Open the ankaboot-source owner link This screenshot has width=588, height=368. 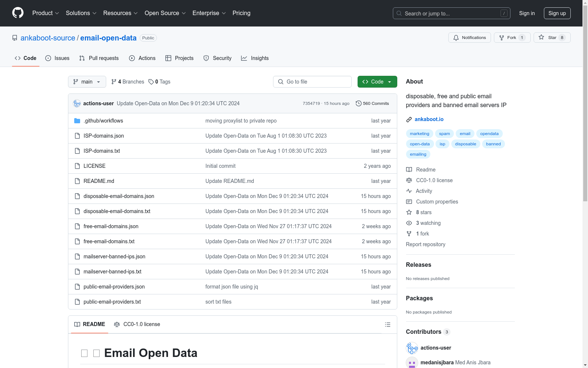48,38
